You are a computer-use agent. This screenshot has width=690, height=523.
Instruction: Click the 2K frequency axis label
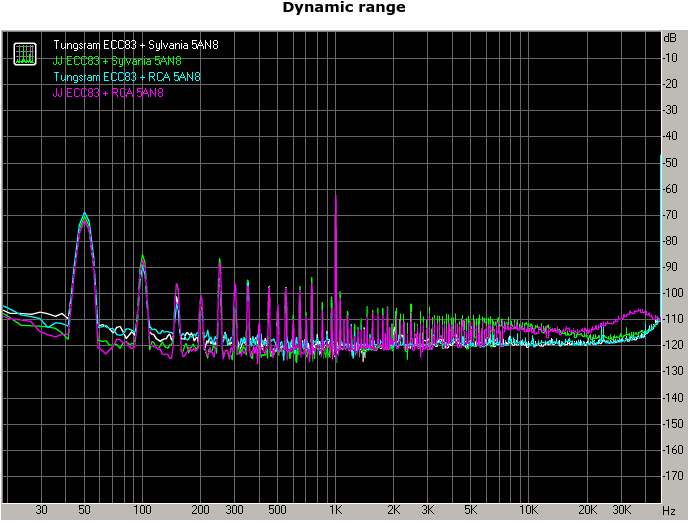[x=394, y=510]
